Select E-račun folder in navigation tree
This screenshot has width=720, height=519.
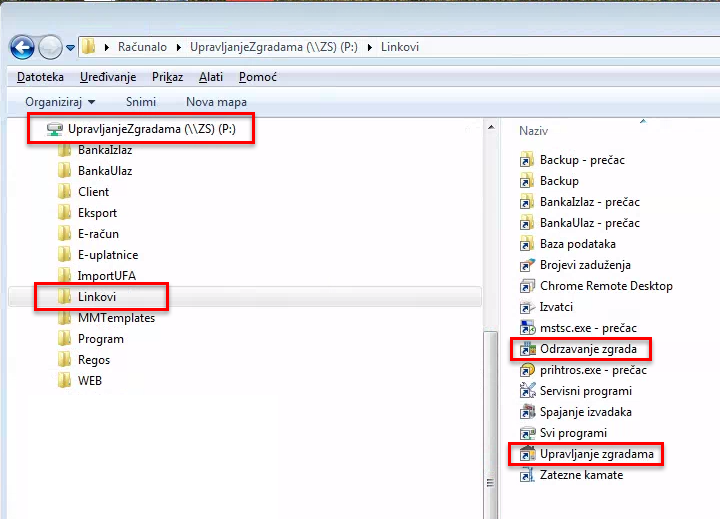pos(98,234)
